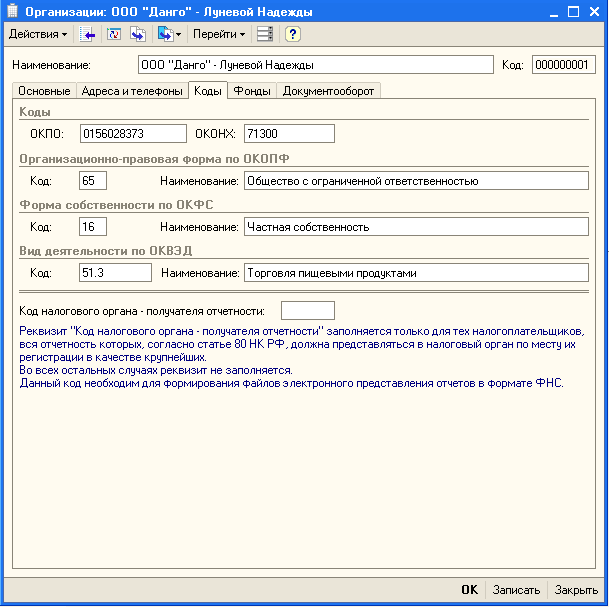Image resolution: width=609 pixels, height=607 pixels.
Task: Open the Действия dropdown menu
Action: (x=38, y=34)
